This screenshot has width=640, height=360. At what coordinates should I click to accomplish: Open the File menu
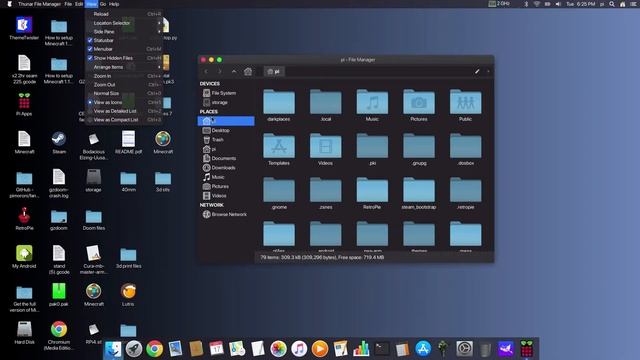tap(68, 4)
